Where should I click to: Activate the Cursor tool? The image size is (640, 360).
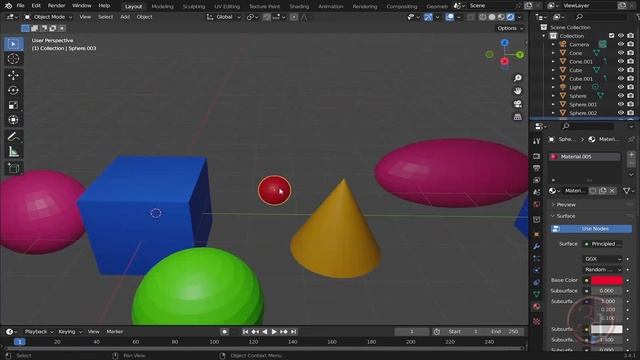tap(13, 59)
